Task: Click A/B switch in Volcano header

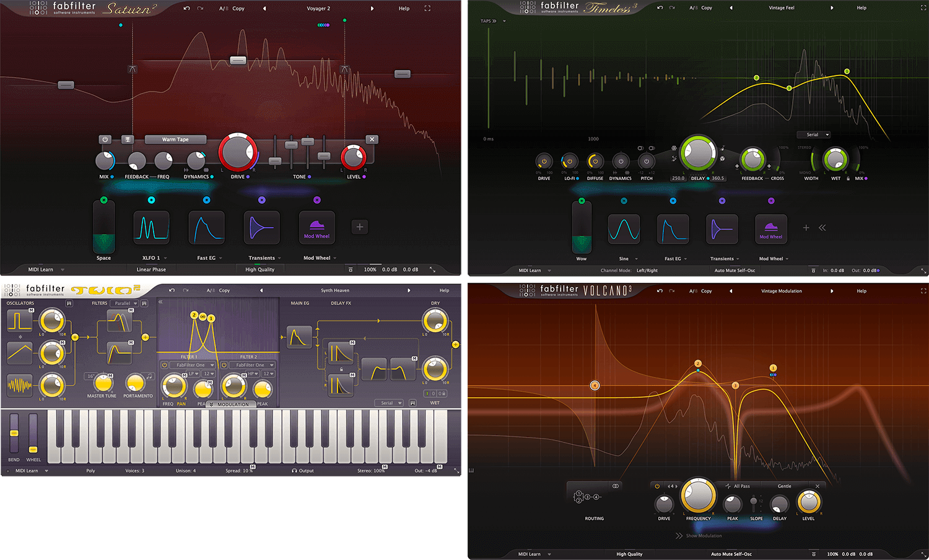Action: coord(692,291)
